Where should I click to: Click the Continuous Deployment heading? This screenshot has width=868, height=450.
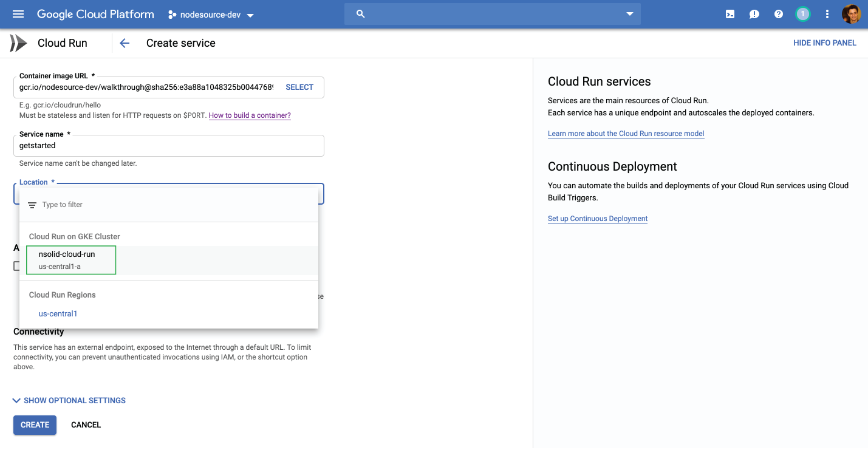612,166
